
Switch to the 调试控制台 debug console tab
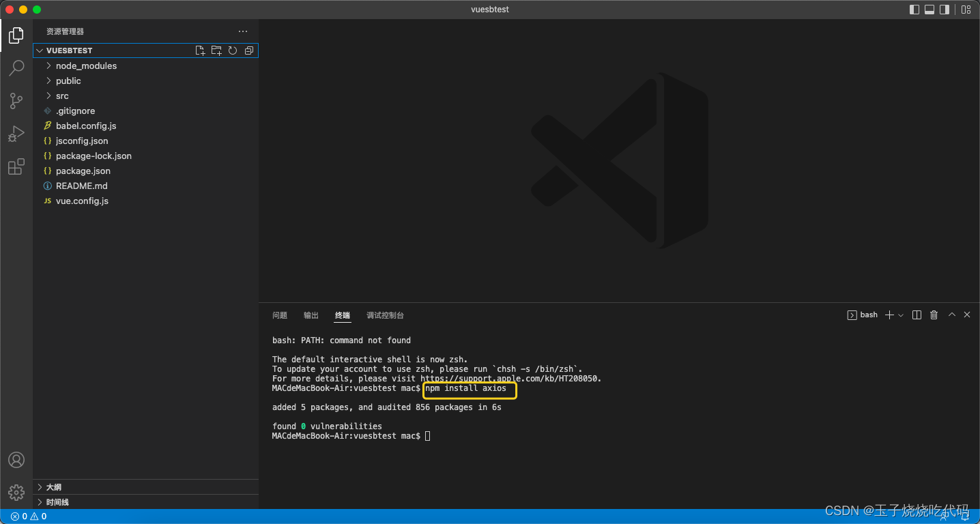(385, 315)
